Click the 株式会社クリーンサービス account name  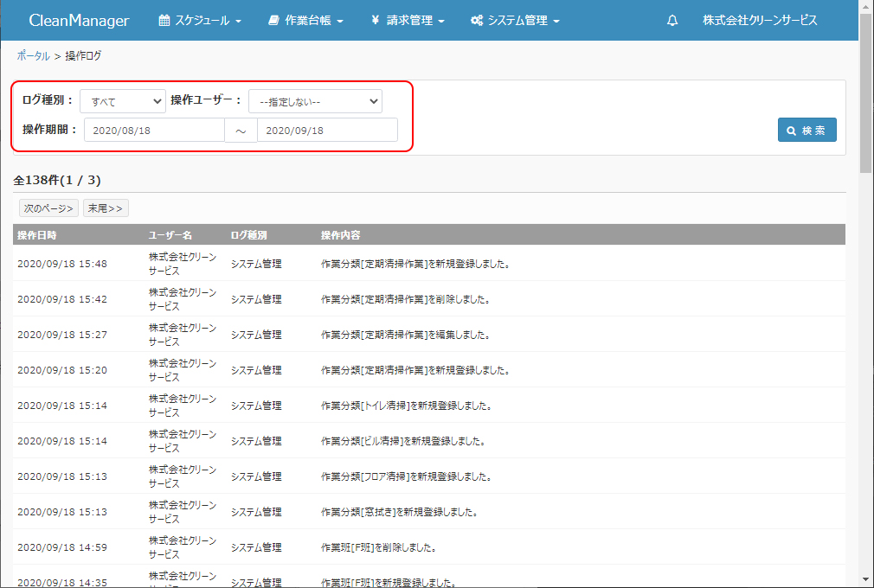pyautogui.click(x=760, y=21)
